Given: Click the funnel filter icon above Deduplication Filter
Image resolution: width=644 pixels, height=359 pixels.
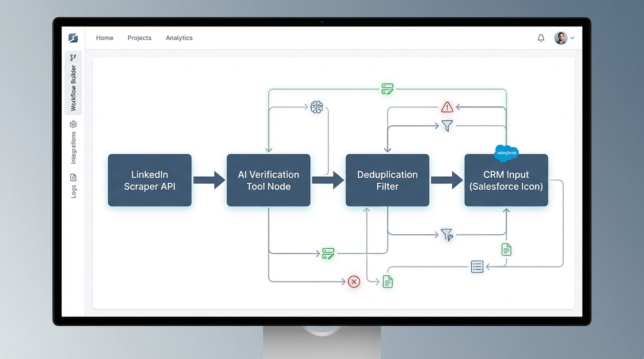Looking at the screenshot, I should point(447,126).
